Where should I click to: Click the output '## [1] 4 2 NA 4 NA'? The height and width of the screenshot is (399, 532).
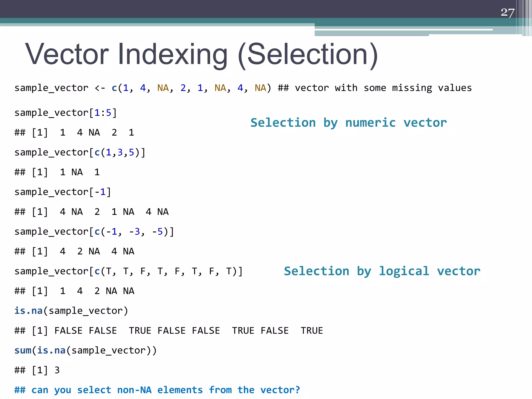(x=74, y=251)
